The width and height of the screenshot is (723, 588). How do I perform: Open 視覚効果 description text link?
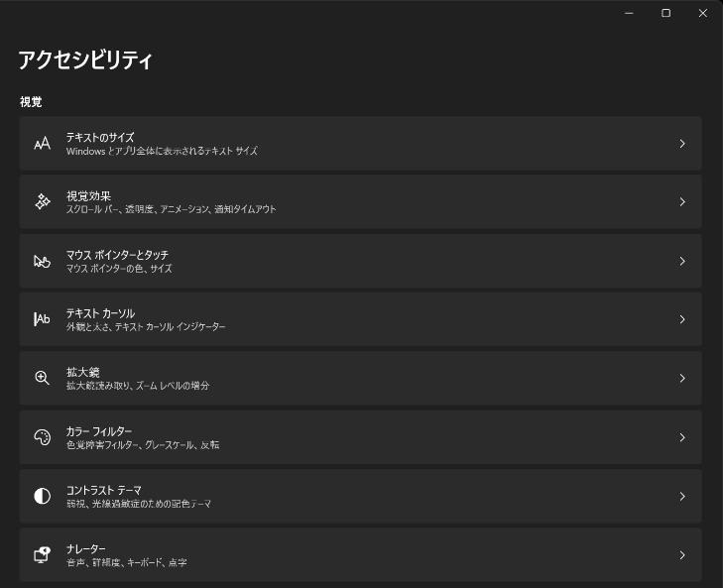pos(171,209)
